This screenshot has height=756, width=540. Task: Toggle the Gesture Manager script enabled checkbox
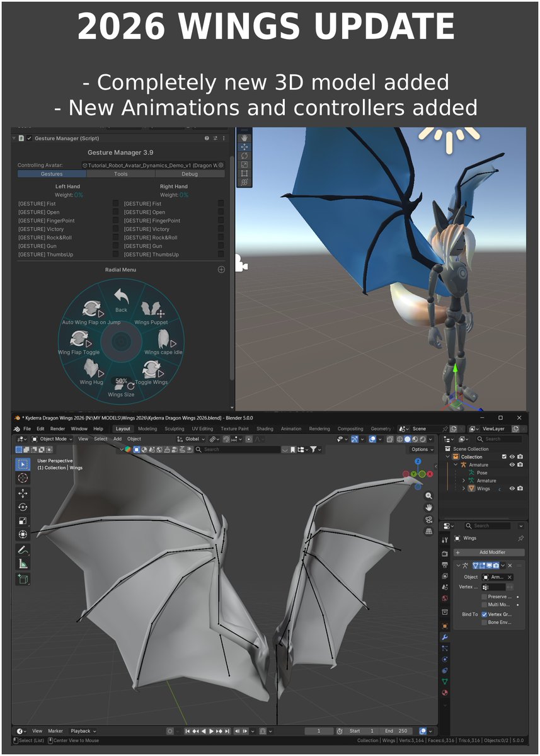pyautogui.click(x=29, y=138)
